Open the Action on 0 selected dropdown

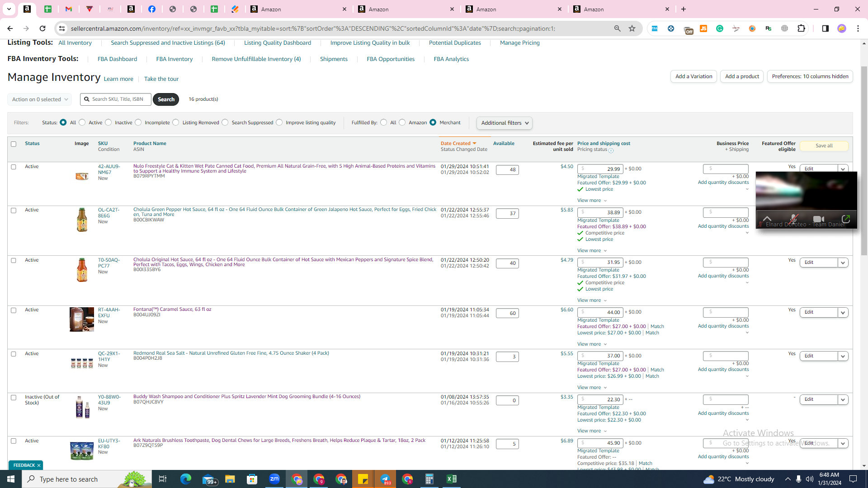pyautogui.click(x=40, y=99)
